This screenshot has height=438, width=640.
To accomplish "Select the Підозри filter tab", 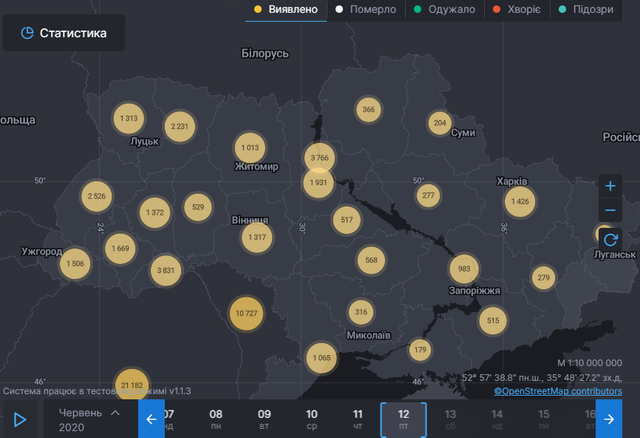I will pyautogui.click(x=585, y=10).
